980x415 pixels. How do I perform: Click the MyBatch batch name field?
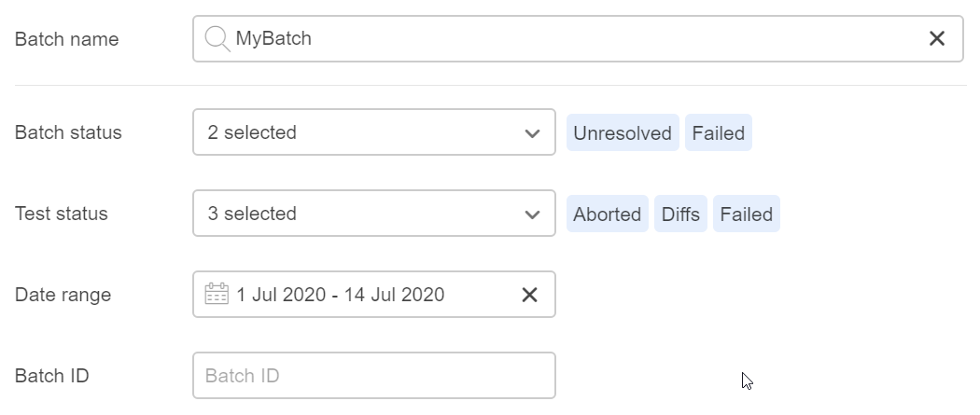pyautogui.click(x=560, y=39)
